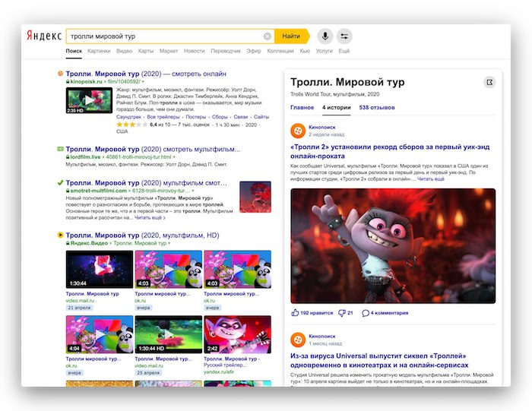Image resolution: width=532 pixels, height=411 pixels.
Task: Select the 4 истории tab
Action: (336, 107)
